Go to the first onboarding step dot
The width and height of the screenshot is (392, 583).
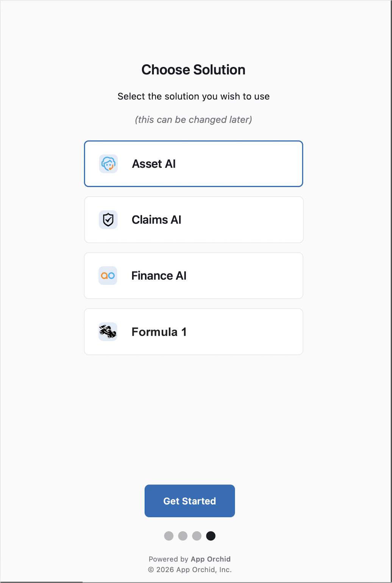pos(169,536)
